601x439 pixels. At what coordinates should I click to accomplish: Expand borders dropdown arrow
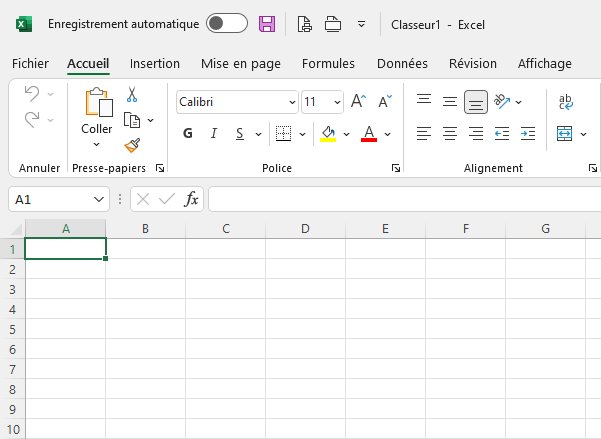pyautogui.click(x=302, y=134)
